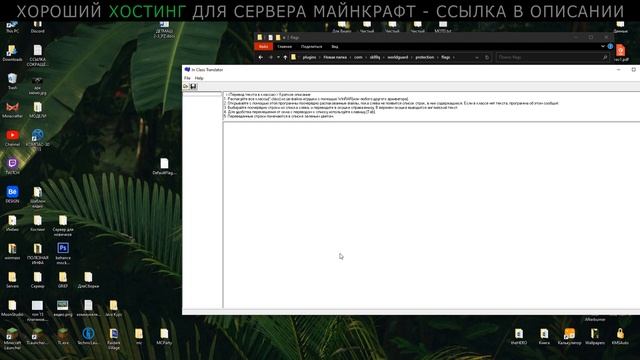Select 'com' in Explorer breadcrumb path

click(x=358, y=58)
